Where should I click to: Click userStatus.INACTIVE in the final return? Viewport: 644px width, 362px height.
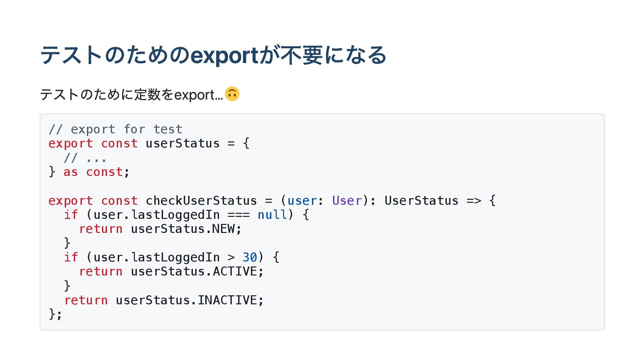pos(190,300)
